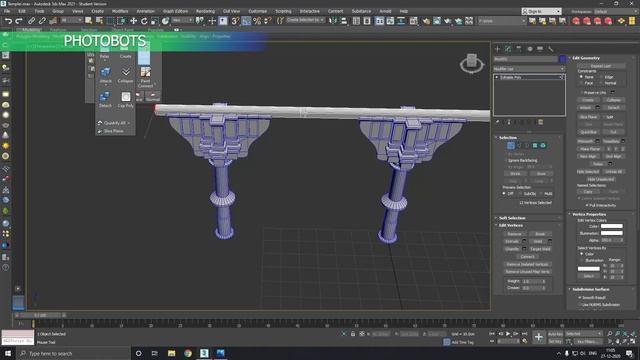Click the Windows Start button
Screen dimensions: 640x360
[8, 353]
